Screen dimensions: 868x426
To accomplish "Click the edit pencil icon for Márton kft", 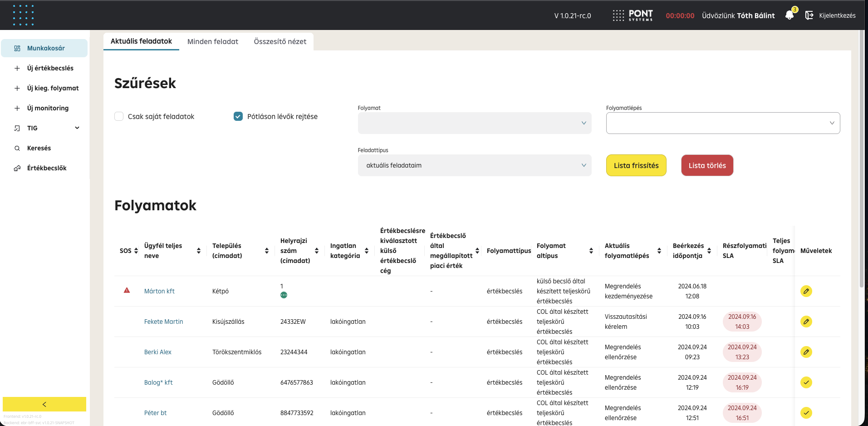I will pyautogui.click(x=806, y=291).
